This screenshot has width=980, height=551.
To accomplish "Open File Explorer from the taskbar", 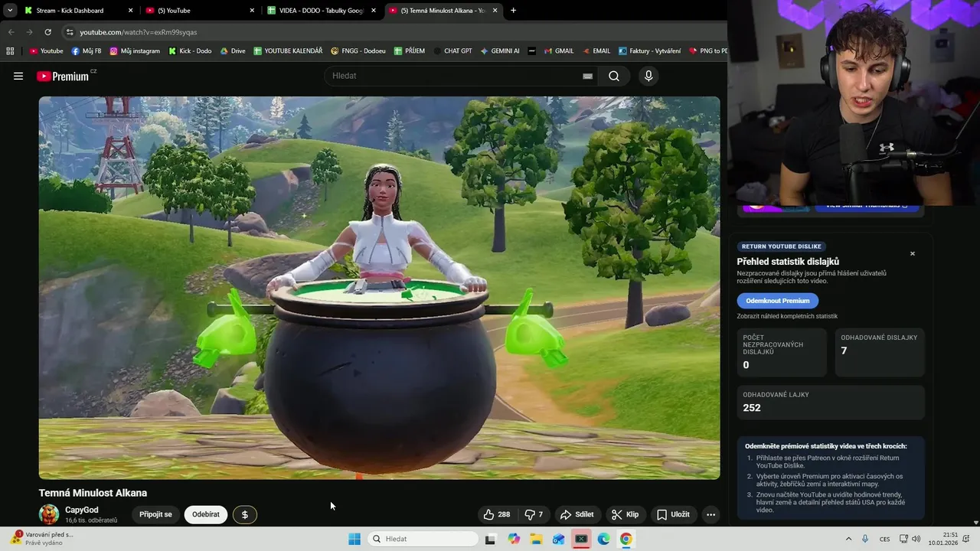I will (536, 539).
